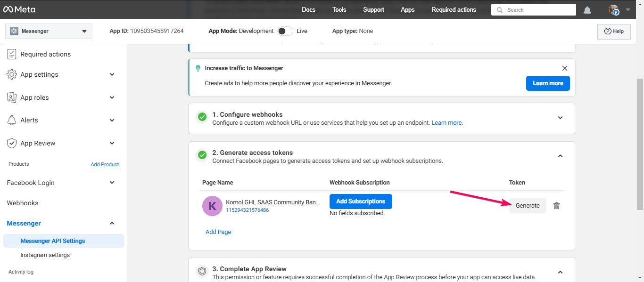Open Webhooks in sidebar
644x282 pixels.
pyautogui.click(x=23, y=203)
